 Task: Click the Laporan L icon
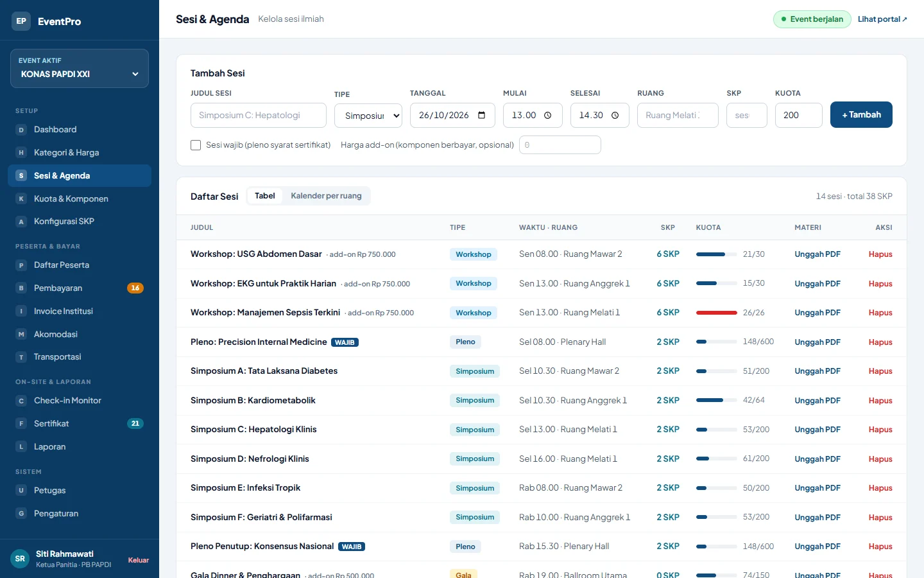click(x=21, y=447)
